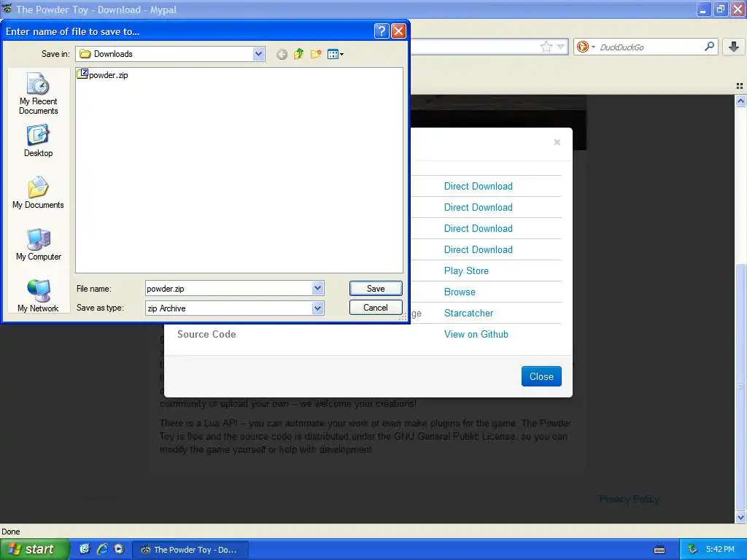Click the on-screen keyboard tray icon

[659, 550]
